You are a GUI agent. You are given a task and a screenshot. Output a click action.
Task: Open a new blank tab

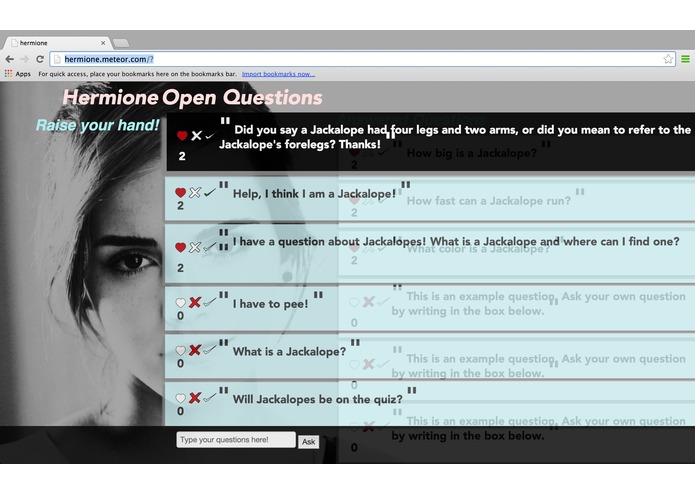click(x=121, y=43)
